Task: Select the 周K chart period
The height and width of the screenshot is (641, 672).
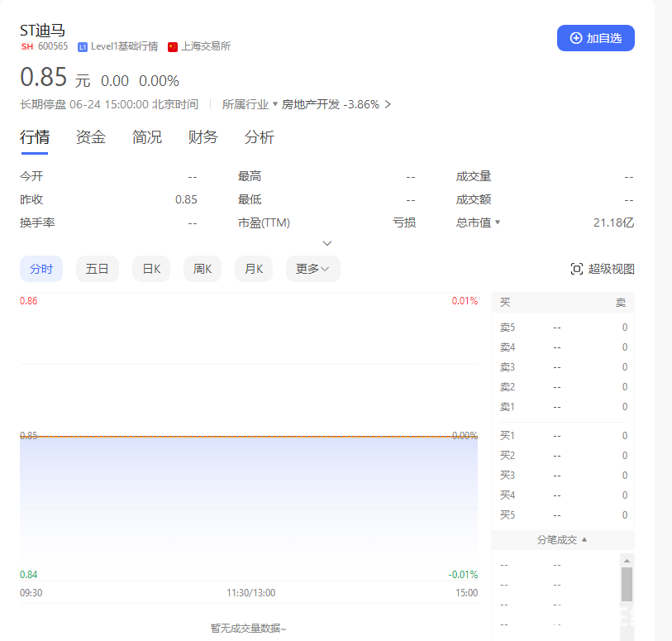Action: coord(203,269)
